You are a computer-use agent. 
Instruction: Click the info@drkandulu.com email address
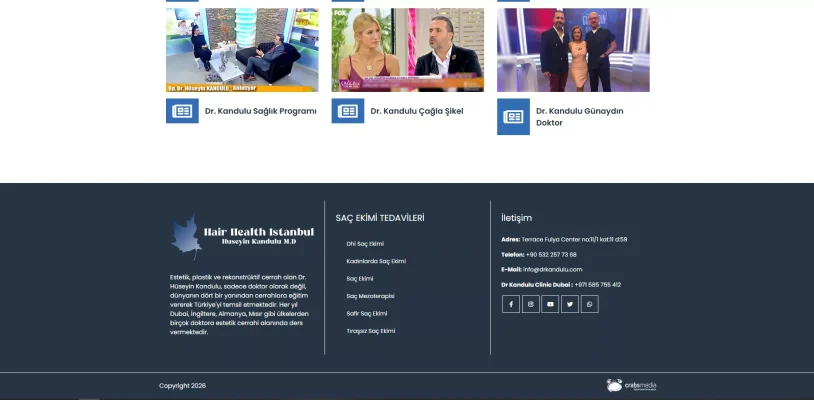[x=552, y=269]
